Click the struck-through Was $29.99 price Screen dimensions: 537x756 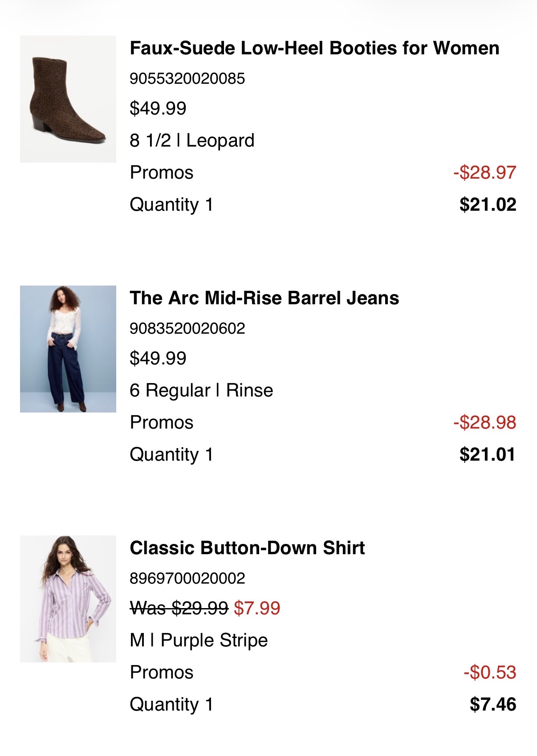179,608
